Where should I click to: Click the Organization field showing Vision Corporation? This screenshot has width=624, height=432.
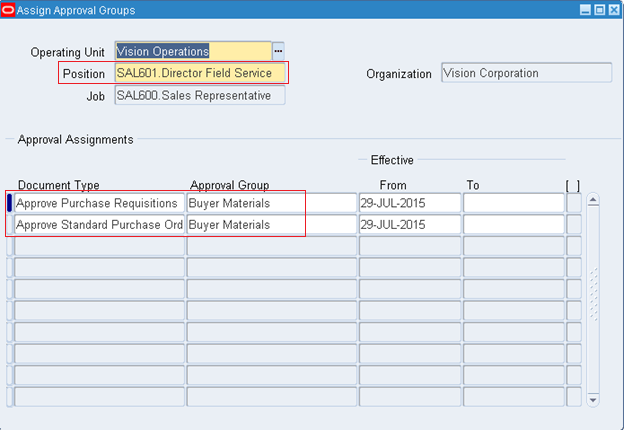[526, 73]
